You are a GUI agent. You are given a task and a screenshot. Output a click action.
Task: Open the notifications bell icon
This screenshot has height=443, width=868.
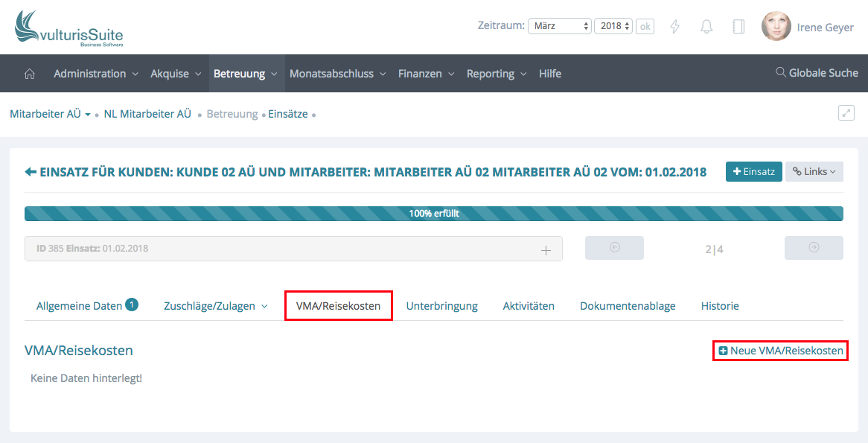706,27
